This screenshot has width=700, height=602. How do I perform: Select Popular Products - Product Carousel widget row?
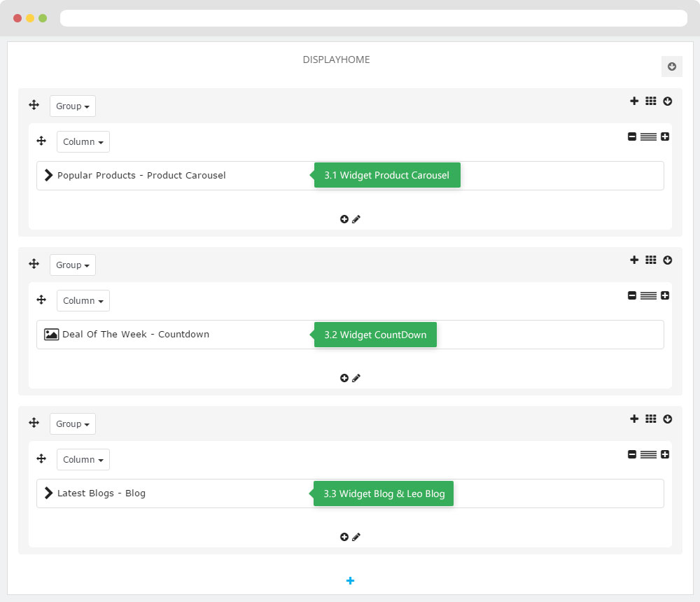pyautogui.click(x=350, y=176)
